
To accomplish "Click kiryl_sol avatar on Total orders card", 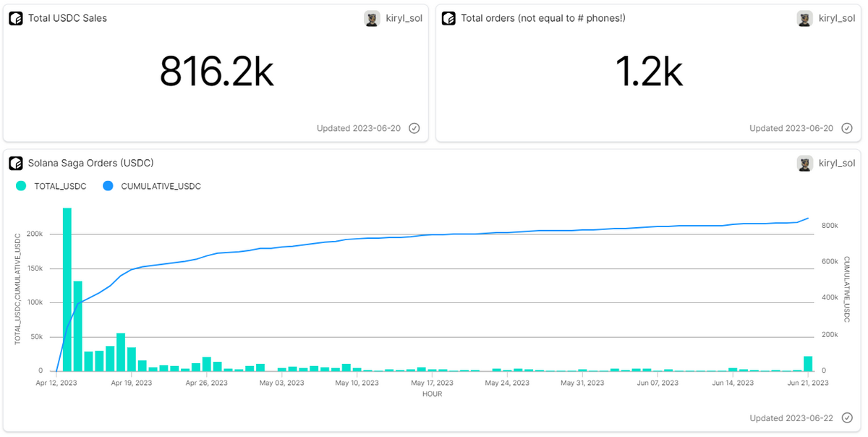I will pyautogui.click(x=804, y=19).
